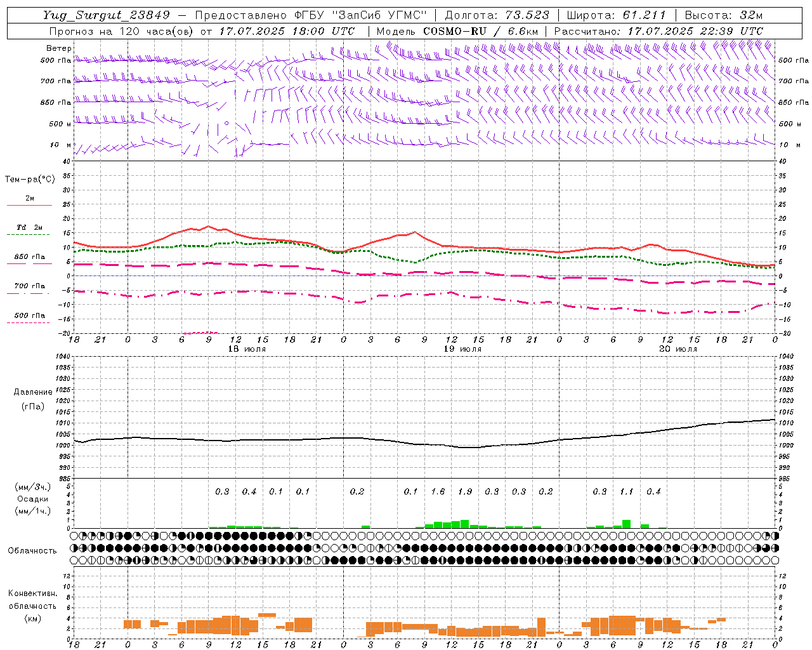Click the (км) units label
812x650 pixels.
click(x=32, y=618)
